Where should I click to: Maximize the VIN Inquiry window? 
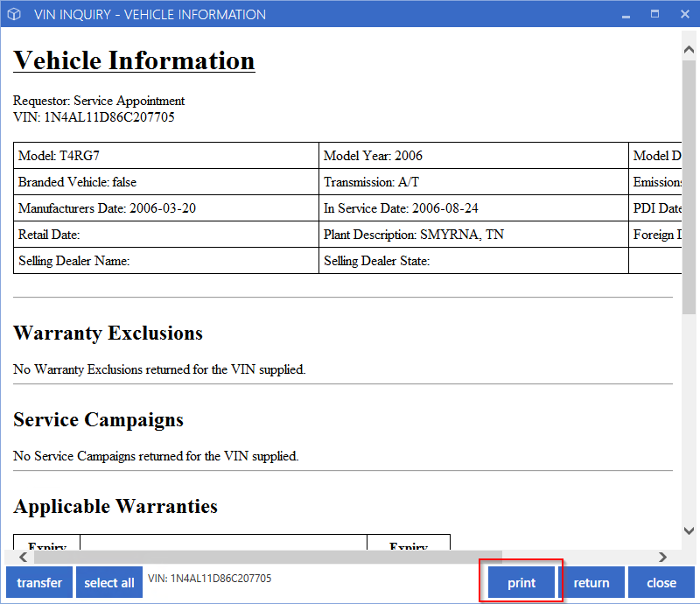pyautogui.click(x=654, y=14)
